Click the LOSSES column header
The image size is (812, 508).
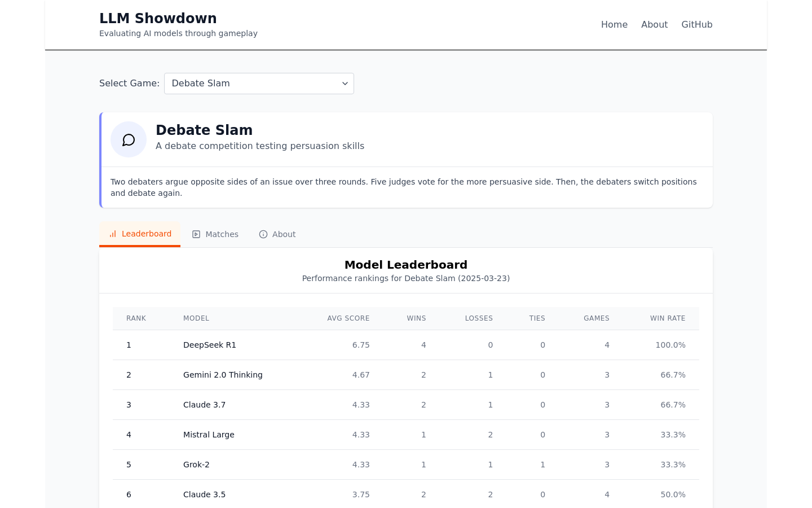[479, 318]
